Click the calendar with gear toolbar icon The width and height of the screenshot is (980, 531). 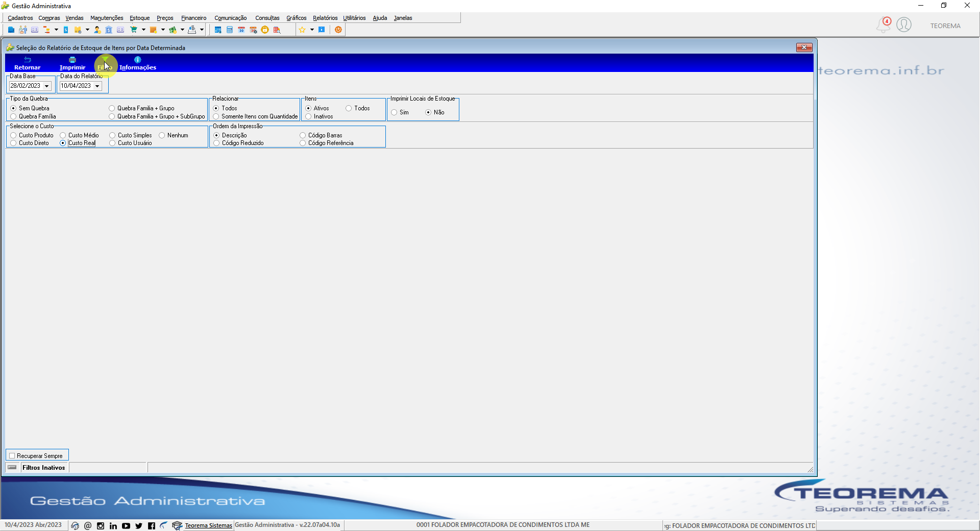[x=253, y=30]
